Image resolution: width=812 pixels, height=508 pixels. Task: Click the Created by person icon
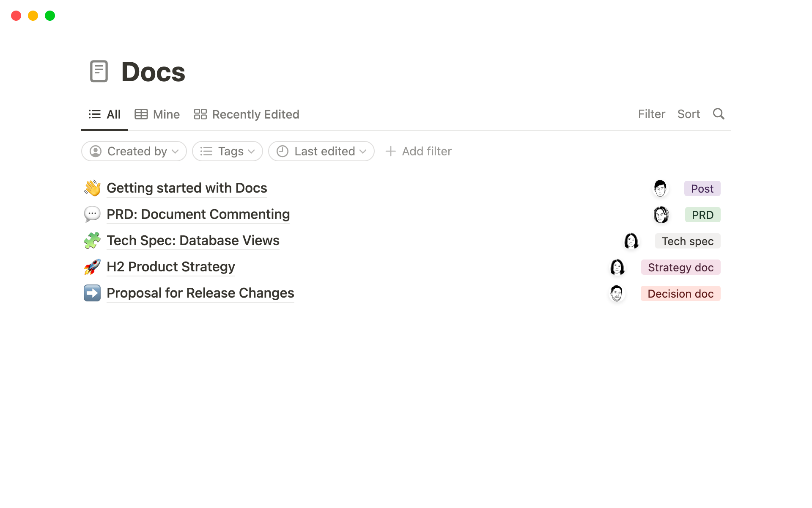[x=95, y=151]
